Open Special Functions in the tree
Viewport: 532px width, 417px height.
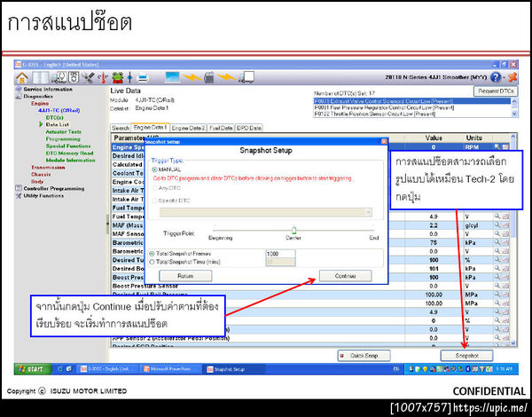[68, 146]
